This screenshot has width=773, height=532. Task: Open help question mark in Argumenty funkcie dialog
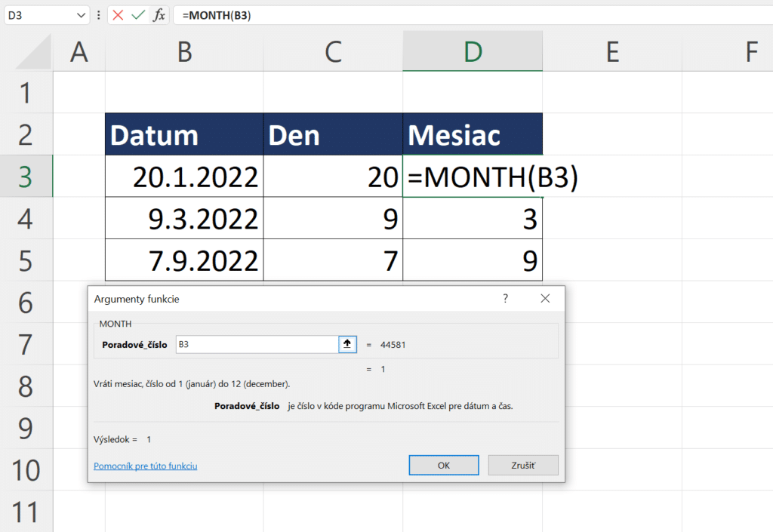click(x=505, y=299)
